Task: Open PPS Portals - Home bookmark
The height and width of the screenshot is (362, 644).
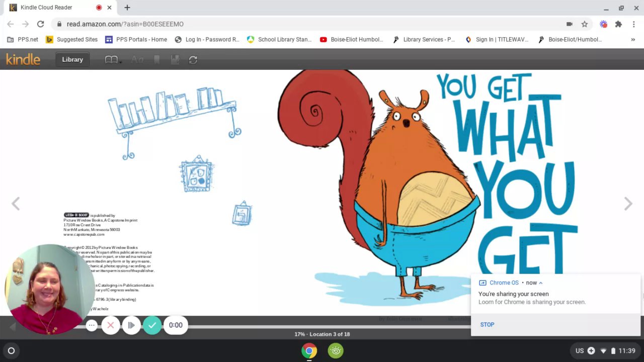Action: (x=136, y=39)
